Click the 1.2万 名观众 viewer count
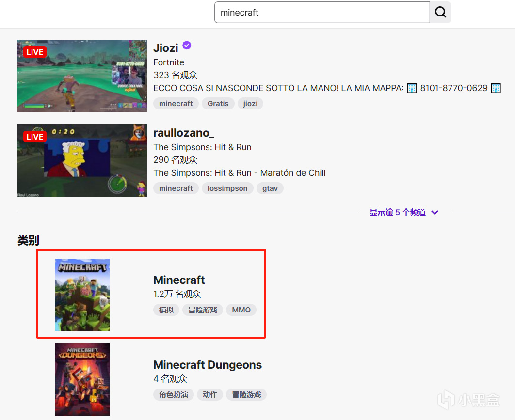Image resolution: width=515 pixels, height=420 pixels. (177, 294)
